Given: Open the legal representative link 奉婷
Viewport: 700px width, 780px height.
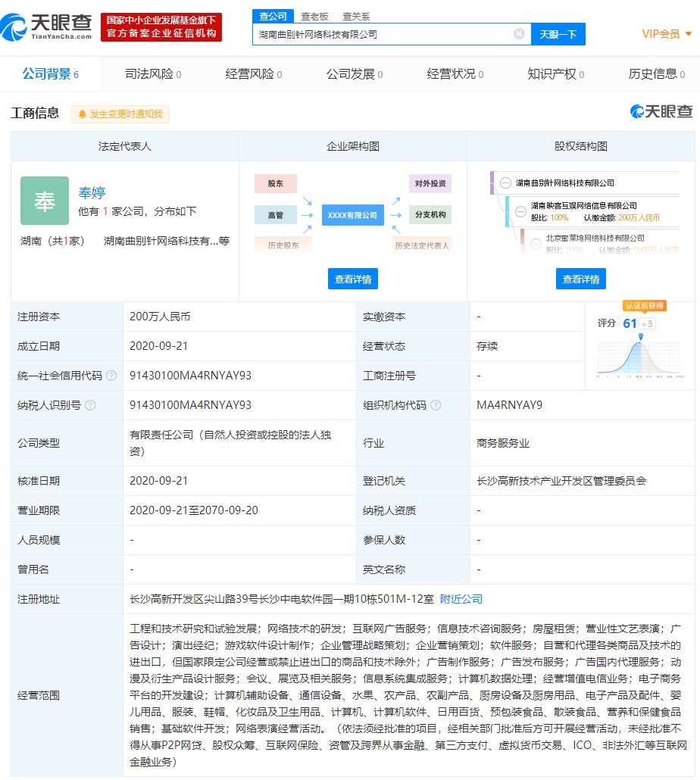Looking at the screenshot, I should (x=92, y=192).
